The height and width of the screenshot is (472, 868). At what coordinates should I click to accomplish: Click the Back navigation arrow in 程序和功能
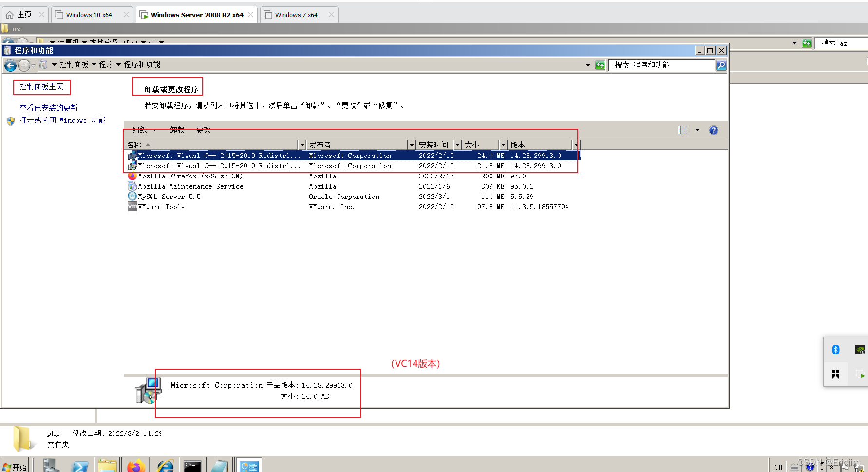pyautogui.click(x=10, y=65)
